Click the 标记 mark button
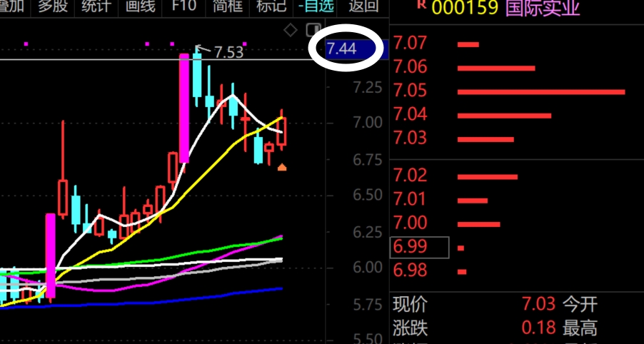This screenshot has width=644, height=344. click(271, 7)
